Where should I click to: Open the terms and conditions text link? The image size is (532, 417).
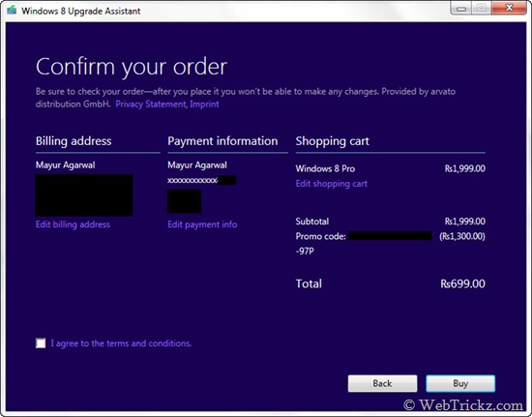(x=121, y=343)
